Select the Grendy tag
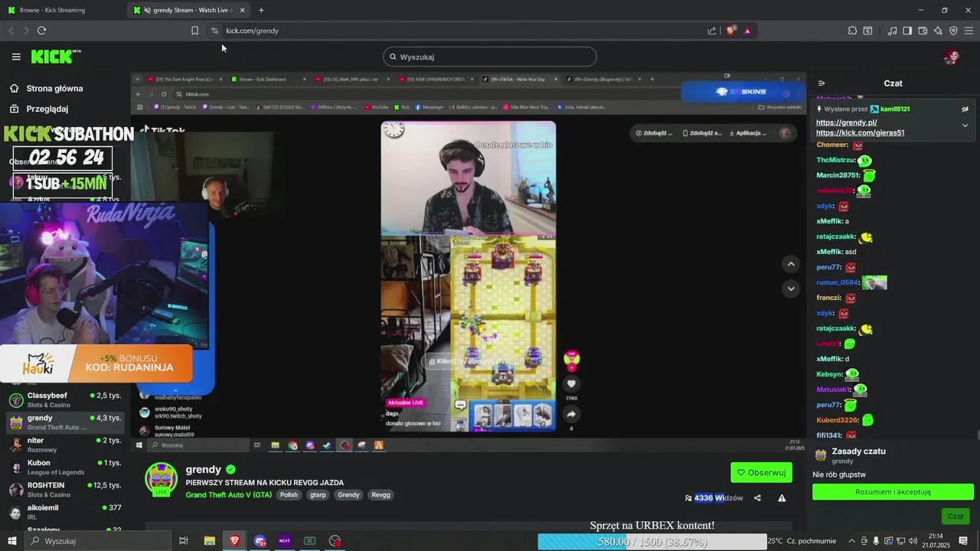 pyautogui.click(x=348, y=495)
